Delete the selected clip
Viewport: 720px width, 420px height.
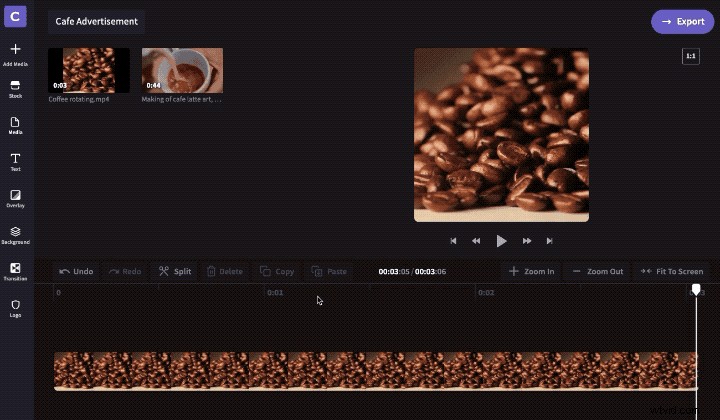pos(225,271)
